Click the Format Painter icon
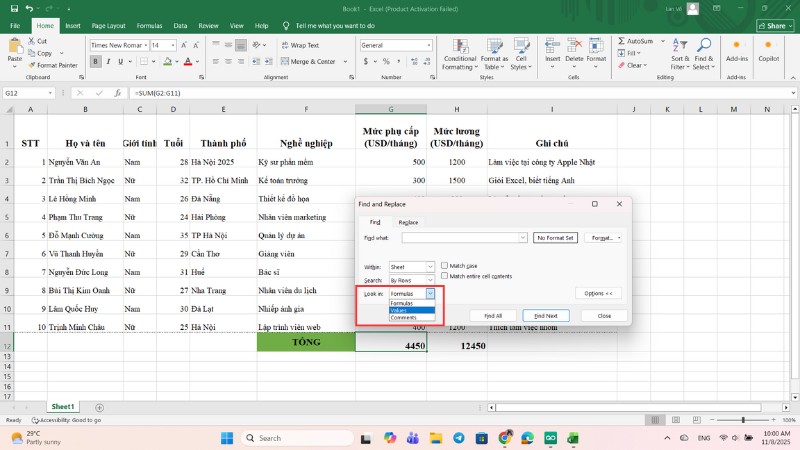Image resolution: width=800 pixels, height=450 pixels. pos(33,65)
